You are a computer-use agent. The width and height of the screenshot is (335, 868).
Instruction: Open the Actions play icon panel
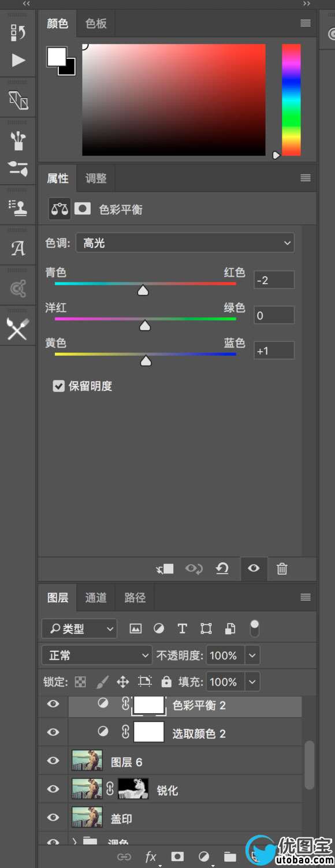click(x=18, y=60)
